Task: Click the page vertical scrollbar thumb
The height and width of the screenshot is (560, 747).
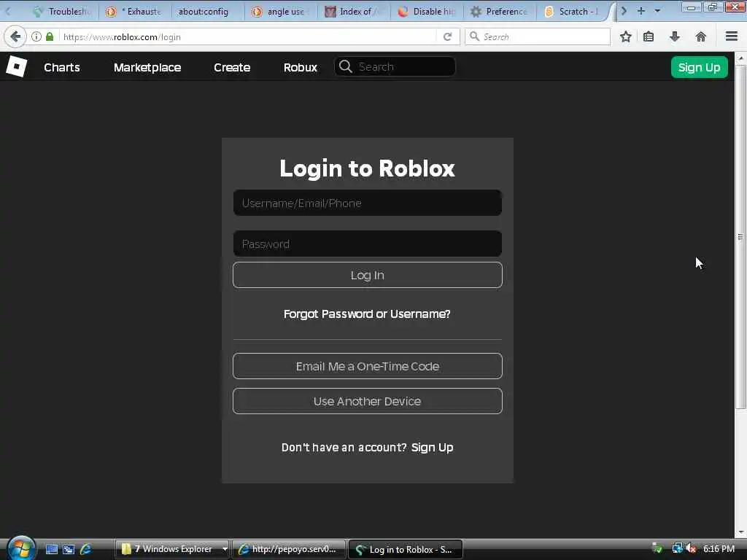Action: point(740,237)
